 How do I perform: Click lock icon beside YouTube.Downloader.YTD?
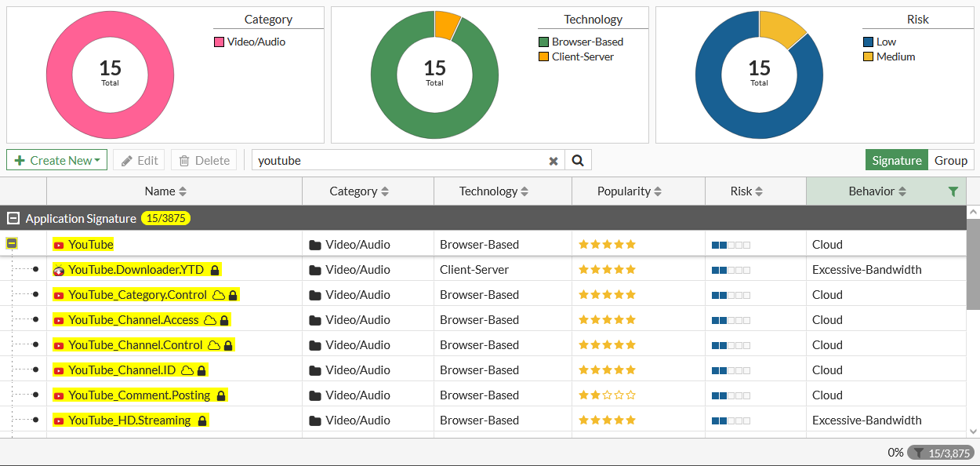(215, 270)
